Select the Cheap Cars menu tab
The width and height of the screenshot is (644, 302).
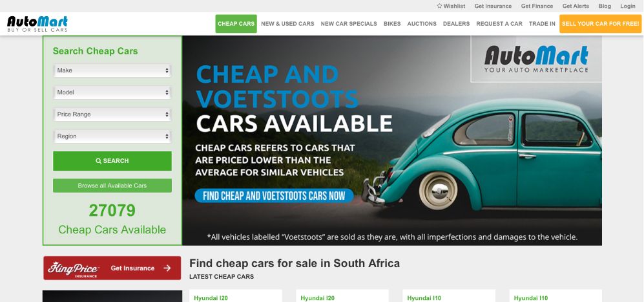tap(236, 24)
